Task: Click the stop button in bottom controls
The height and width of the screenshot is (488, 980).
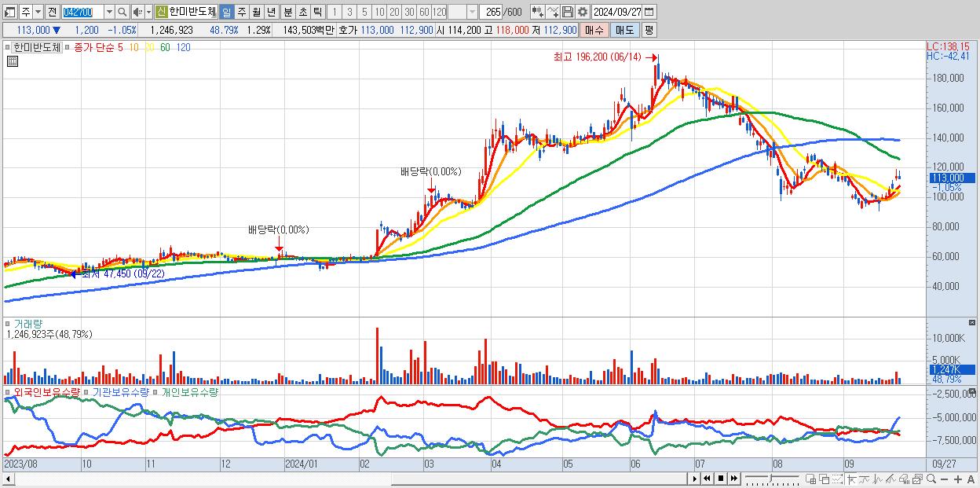Action: pyautogui.click(x=721, y=479)
